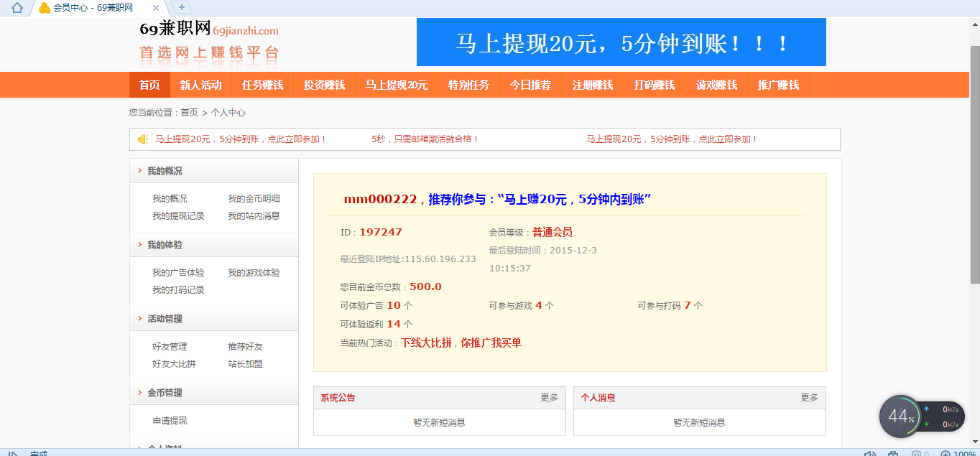980x456 pixels.
Task: Open the 我的金币明细 sidebar link
Action: (254, 199)
